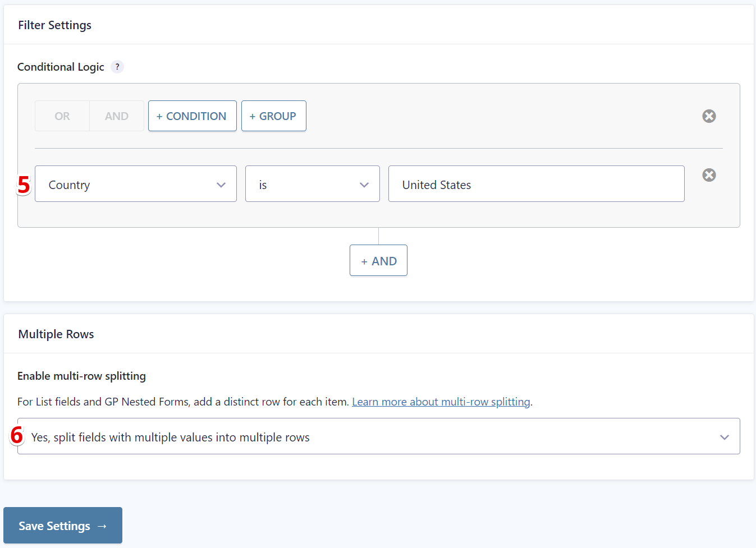Click the Multiple Rows heading text
This screenshot has width=756, height=548.
[56, 334]
